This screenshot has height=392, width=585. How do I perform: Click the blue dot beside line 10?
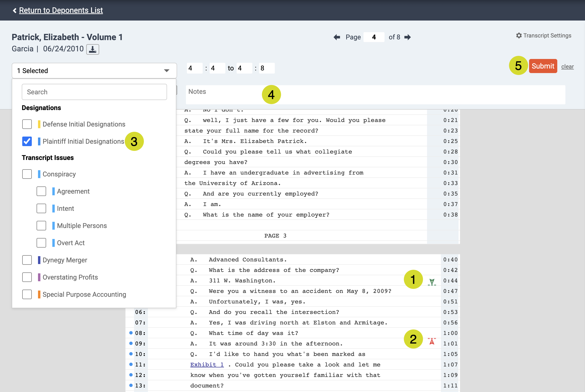coord(131,354)
